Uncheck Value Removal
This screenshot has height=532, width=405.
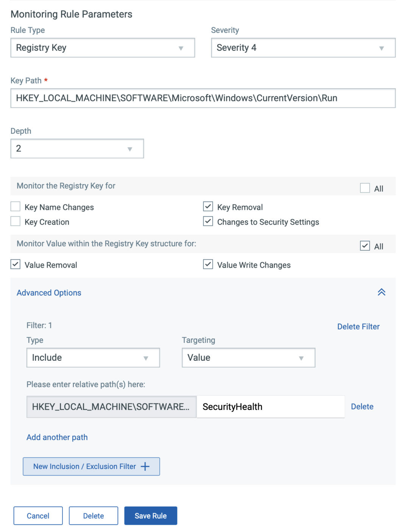pyautogui.click(x=15, y=264)
